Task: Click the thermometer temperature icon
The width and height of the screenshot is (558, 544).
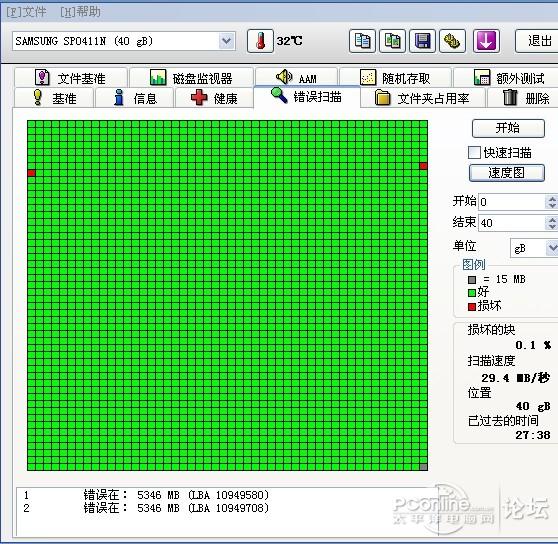Action: [260, 41]
